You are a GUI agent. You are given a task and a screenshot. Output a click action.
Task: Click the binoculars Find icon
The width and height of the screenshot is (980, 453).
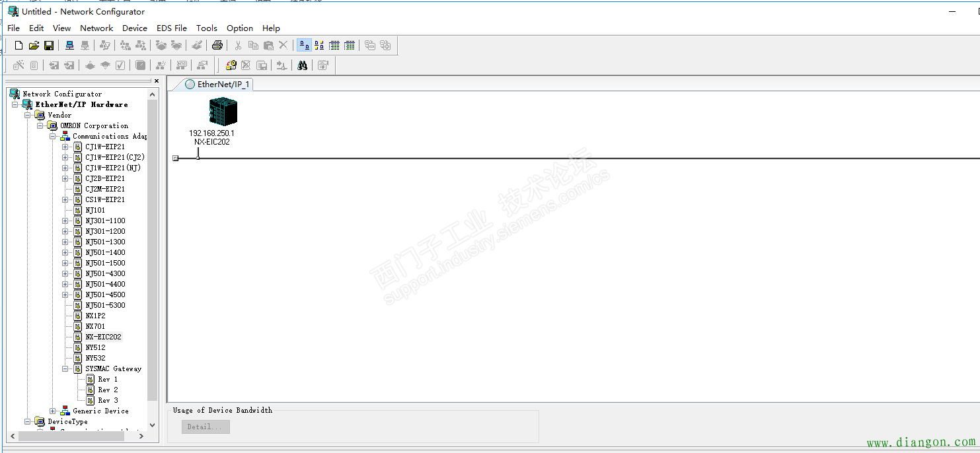point(303,65)
